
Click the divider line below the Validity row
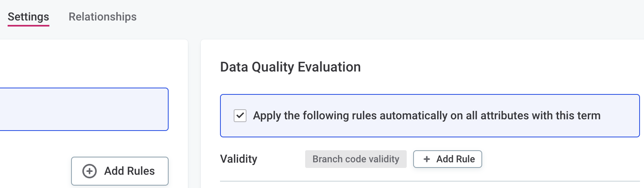point(430,181)
